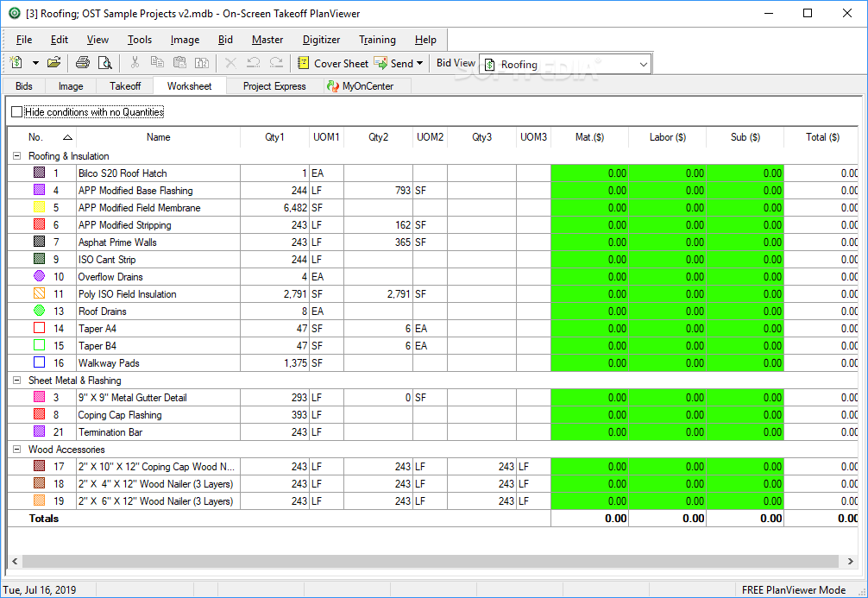This screenshot has height=598, width=868.
Task: Open the Bid menu
Action: 225,40
